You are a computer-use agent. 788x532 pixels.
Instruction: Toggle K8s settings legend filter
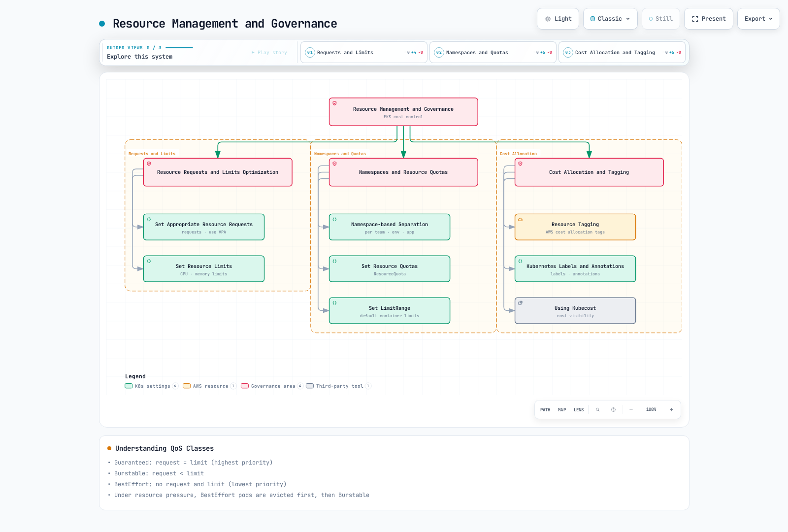coord(151,386)
